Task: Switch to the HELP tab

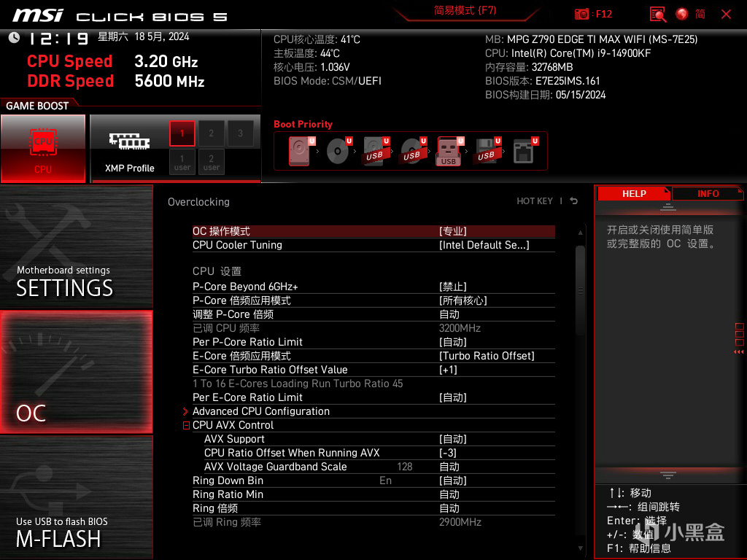Action: [x=634, y=194]
